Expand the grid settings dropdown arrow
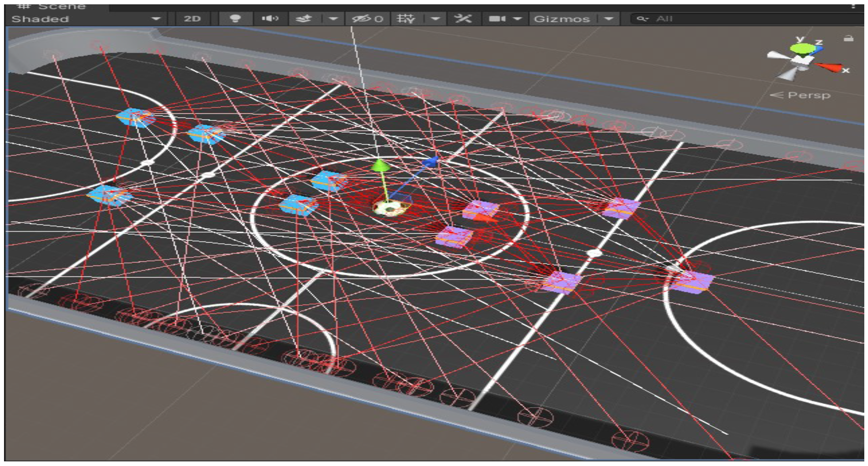This screenshot has height=466, width=868. [x=435, y=19]
